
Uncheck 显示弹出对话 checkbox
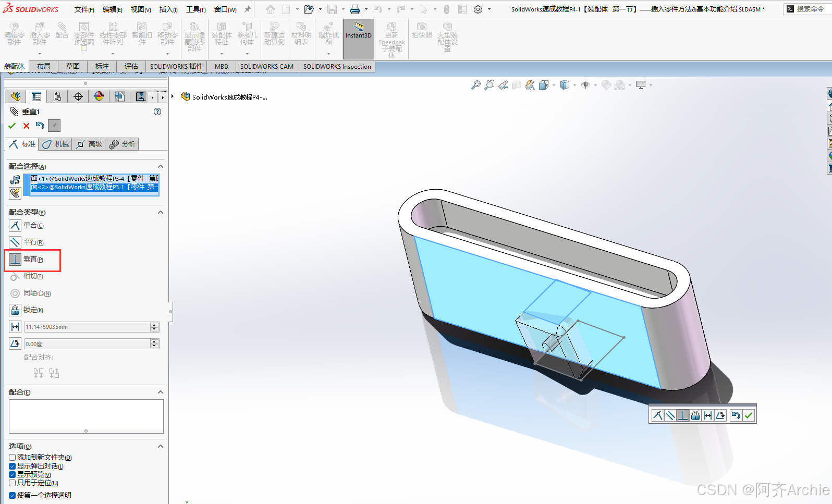click(12, 466)
